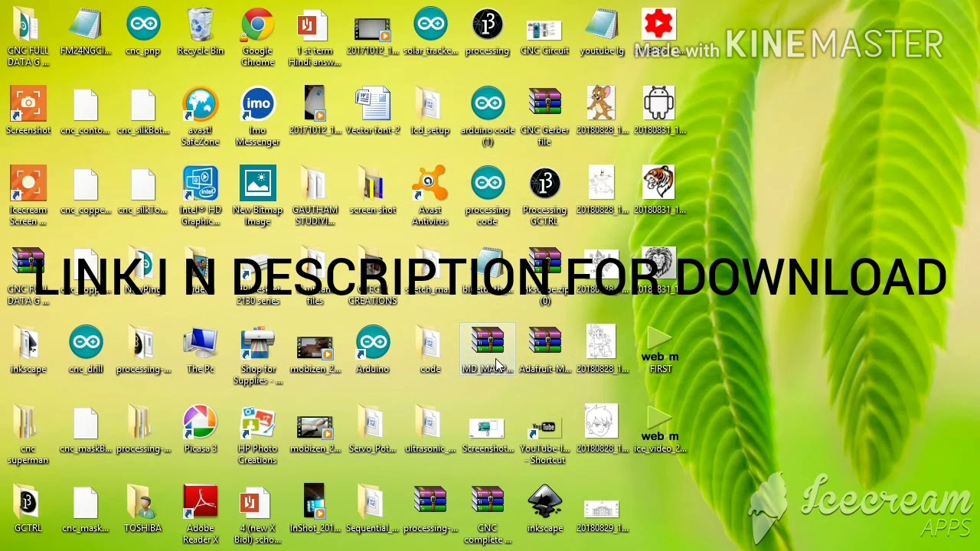Open the Sequential folder
The image size is (980, 551).
pos(373,510)
